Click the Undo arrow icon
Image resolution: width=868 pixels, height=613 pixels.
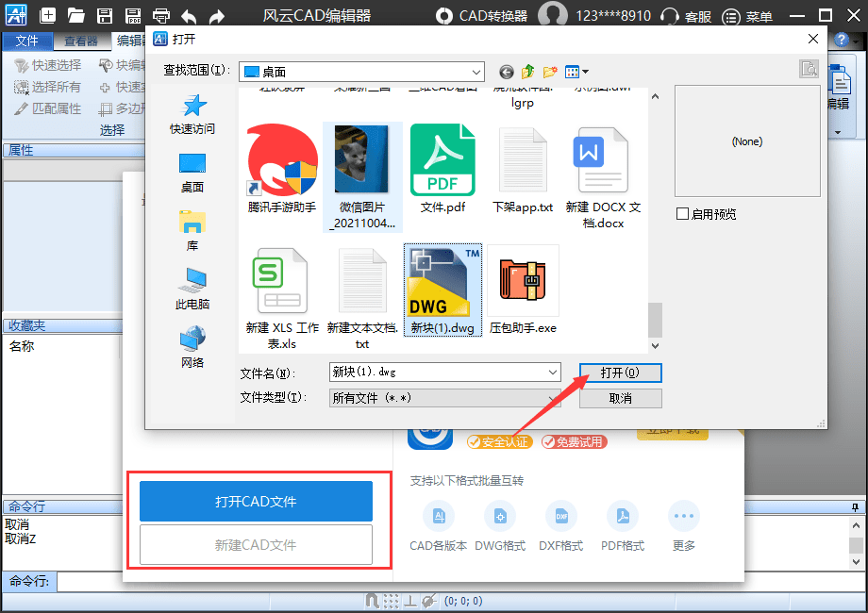tap(189, 15)
